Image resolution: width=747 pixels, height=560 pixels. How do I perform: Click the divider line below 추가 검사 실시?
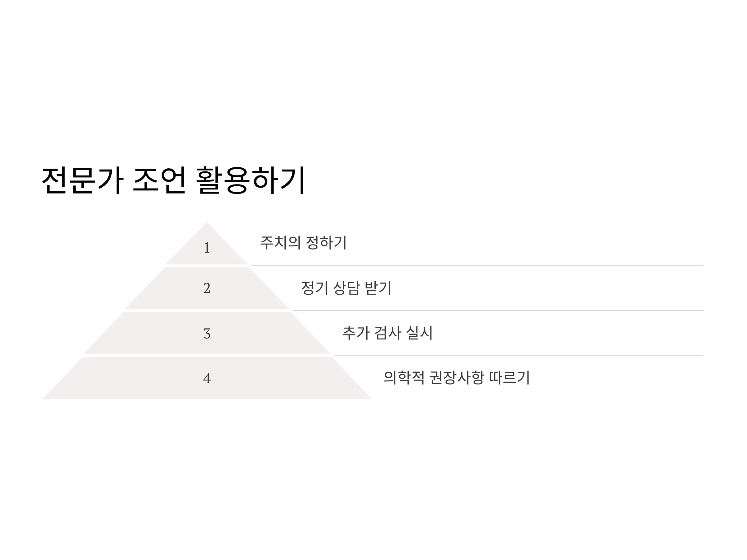(518, 355)
